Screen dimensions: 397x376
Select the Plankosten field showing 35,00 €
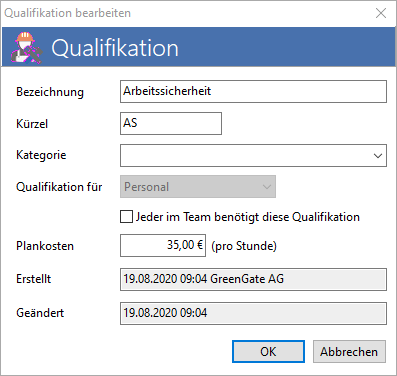[163, 246]
